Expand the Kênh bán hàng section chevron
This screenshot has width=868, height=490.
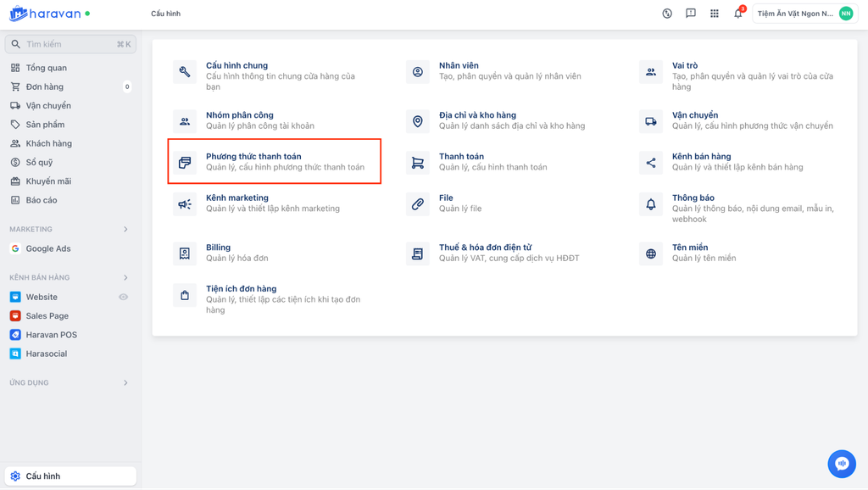pos(125,278)
